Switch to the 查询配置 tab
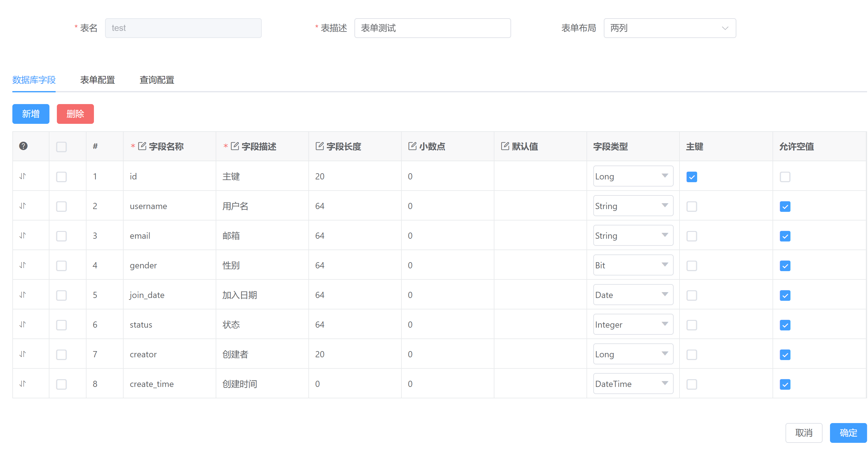 (157, 80)
